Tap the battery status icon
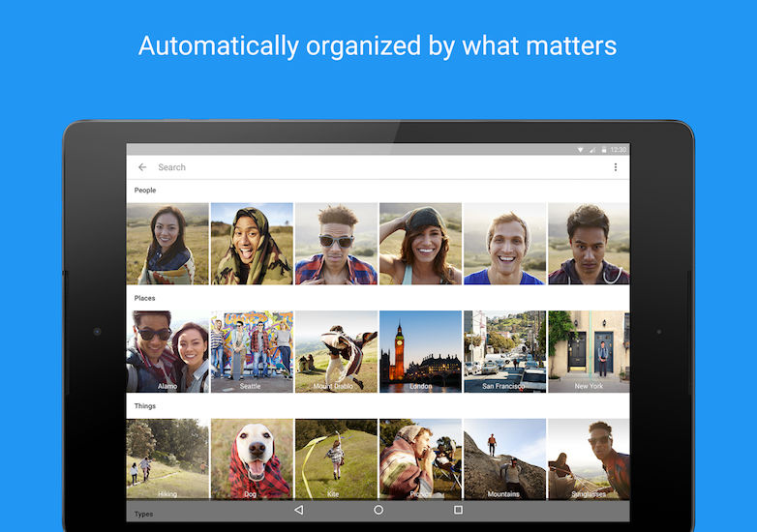Screen dimensions: 757x532 [603, 150]
